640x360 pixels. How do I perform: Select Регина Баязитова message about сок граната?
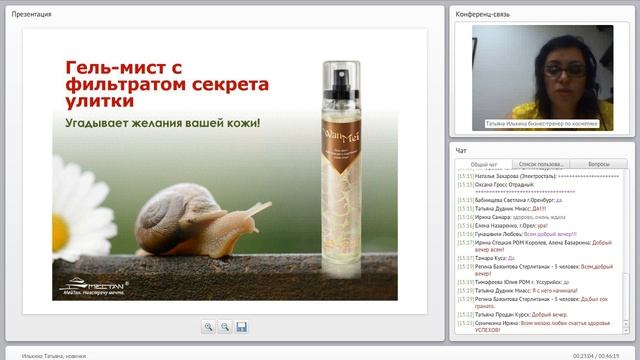pyautogui.click(x=533, y=302)
